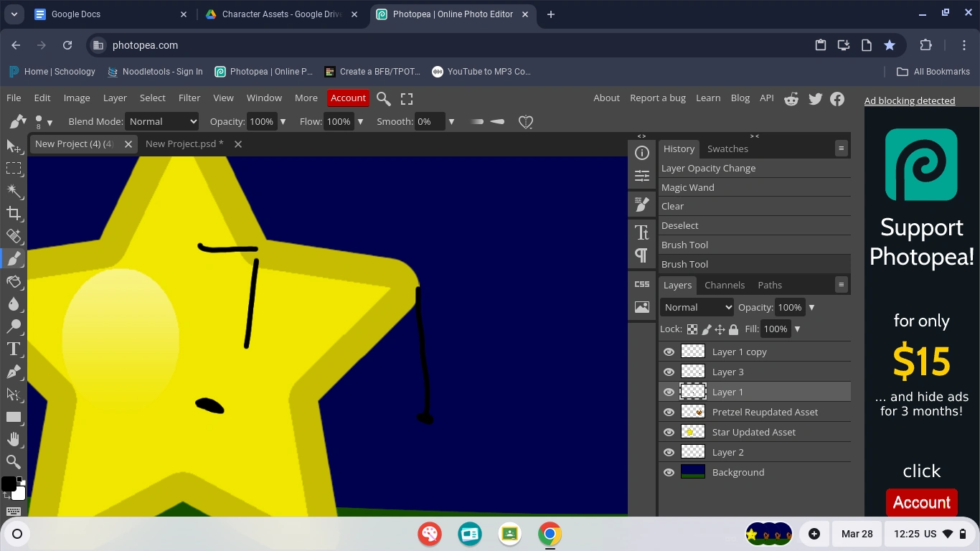Image resolution: width=980 pixels, height=551 pixels.
Task: Open the CSS side panel
Action: click(x=642, y=284)
